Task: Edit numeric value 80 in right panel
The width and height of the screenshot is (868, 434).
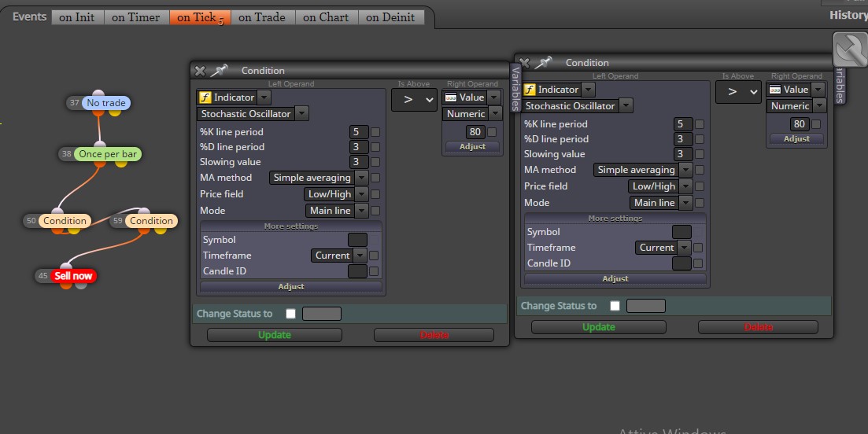Action: point(800,124)
